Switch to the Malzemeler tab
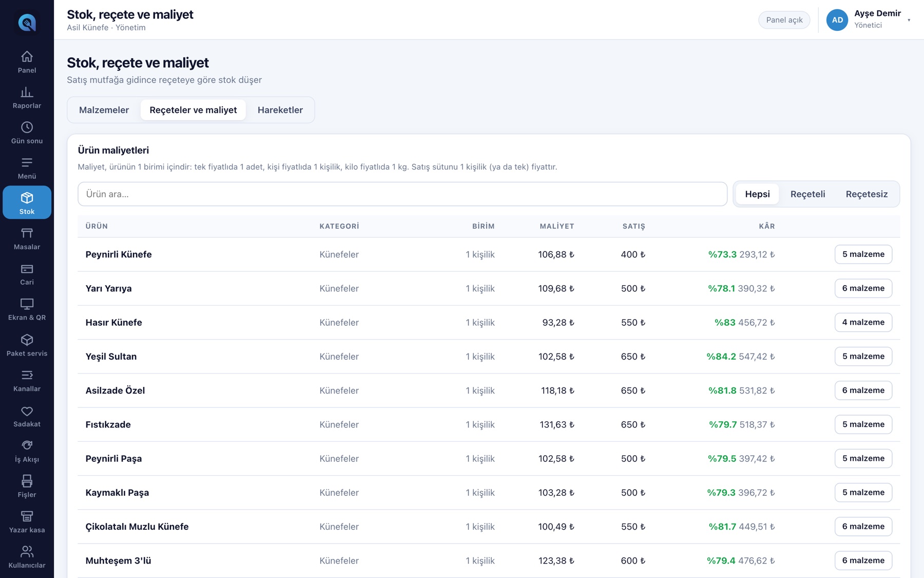 [104, 110]
